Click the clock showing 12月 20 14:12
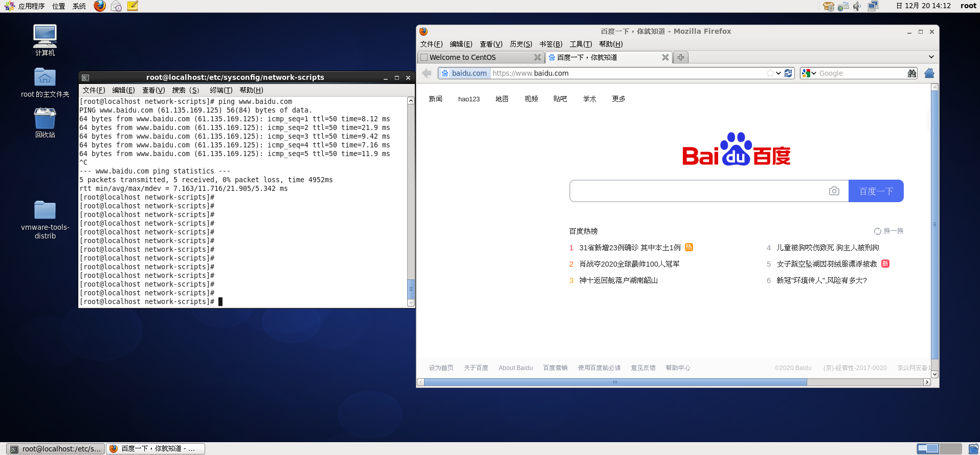980x455 pixels. [923, 6]
